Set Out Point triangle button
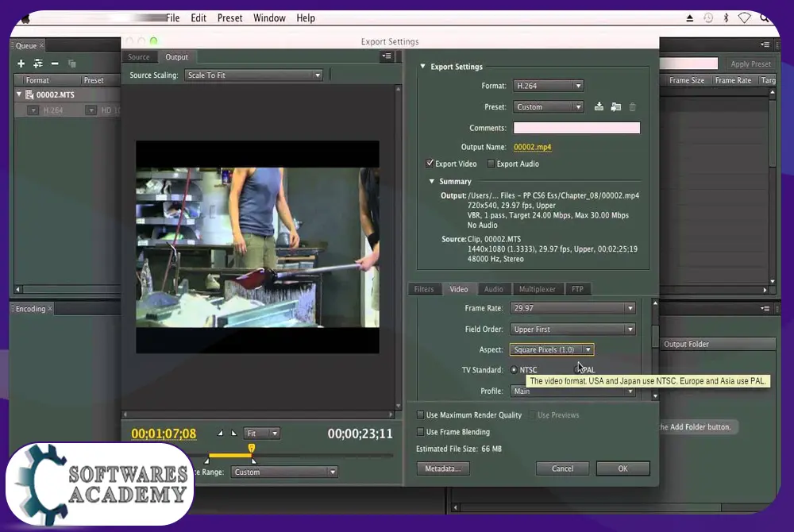This screenshot has height=532, width=794. click(x=233, y=433)
